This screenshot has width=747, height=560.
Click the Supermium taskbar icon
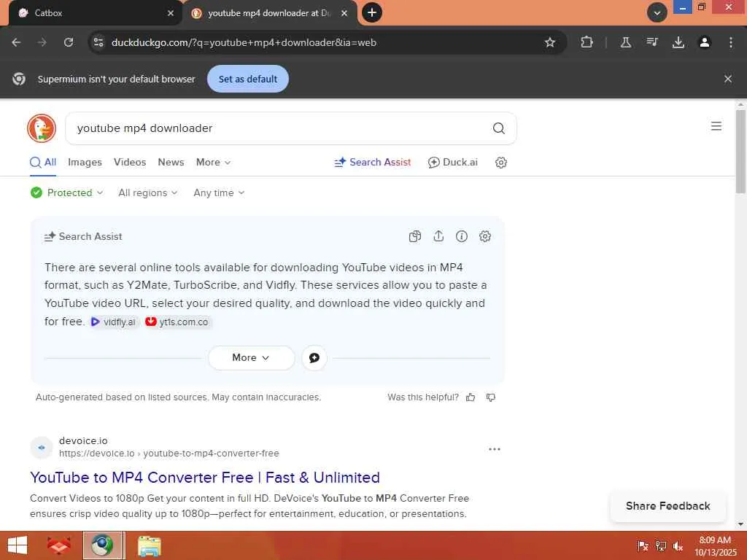point(104,545)
